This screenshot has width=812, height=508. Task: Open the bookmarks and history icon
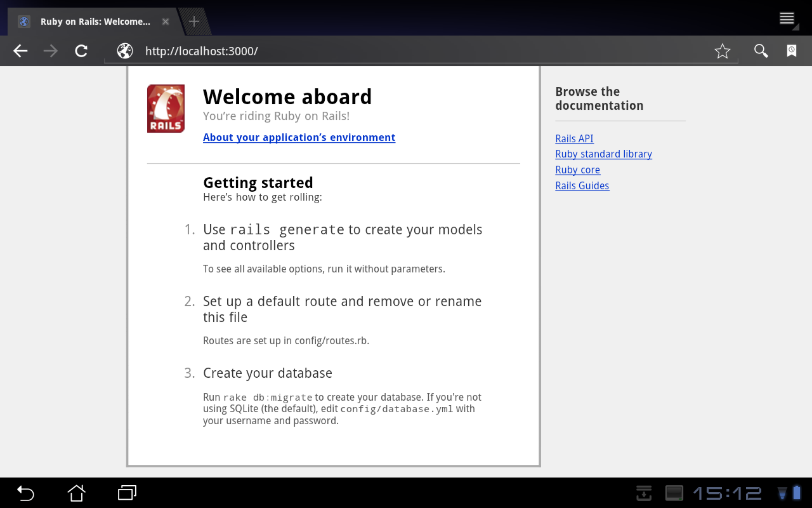(x=792, y=51)
